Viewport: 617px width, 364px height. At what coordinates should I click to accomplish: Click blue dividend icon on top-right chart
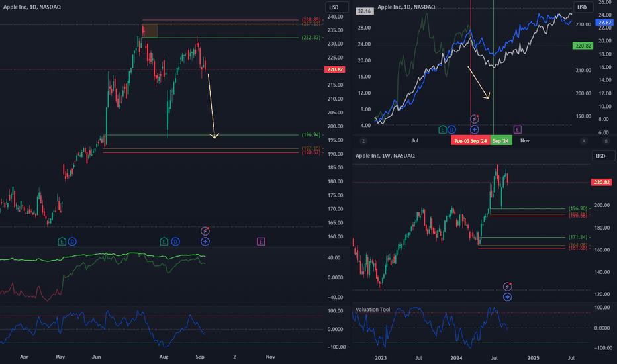451,130
